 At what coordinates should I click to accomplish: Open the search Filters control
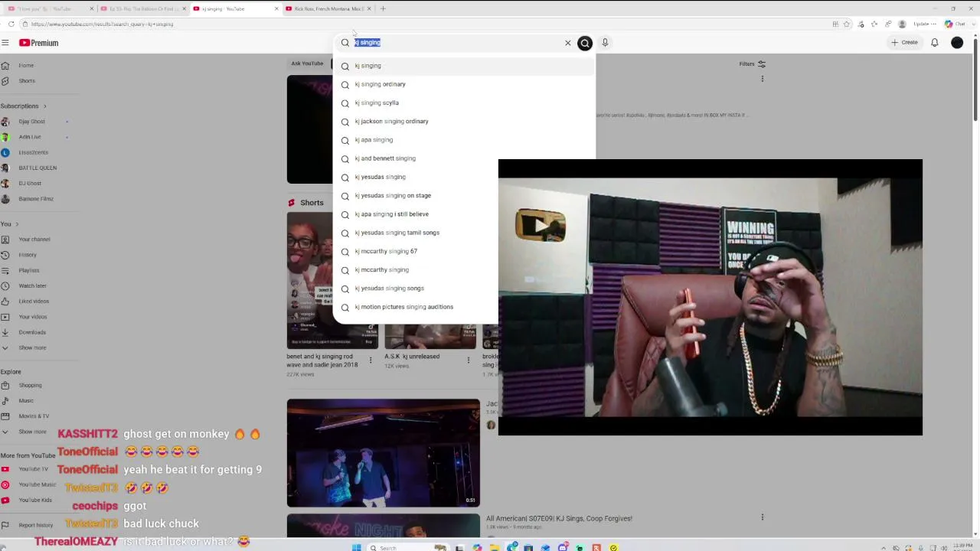pyautogui.click(x=752, y=64)
